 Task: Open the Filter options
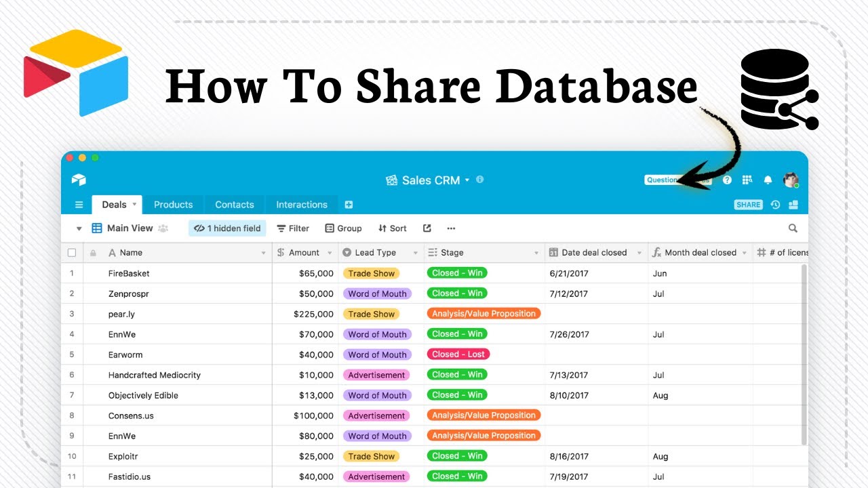click(293, 228)
